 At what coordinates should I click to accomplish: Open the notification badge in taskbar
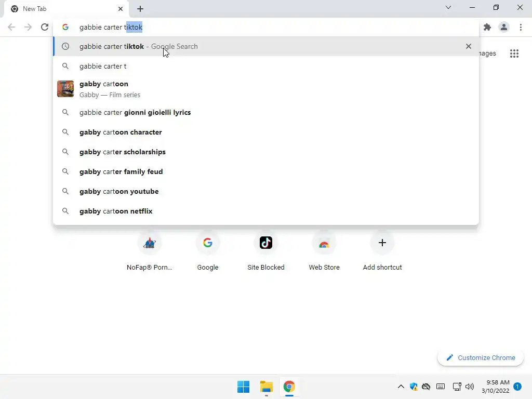pos(517,387)
